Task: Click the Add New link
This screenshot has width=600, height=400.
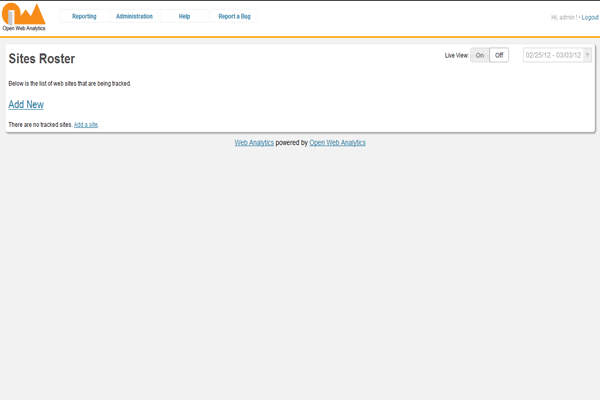Action: pyautogui.click(x=26, y=104)
